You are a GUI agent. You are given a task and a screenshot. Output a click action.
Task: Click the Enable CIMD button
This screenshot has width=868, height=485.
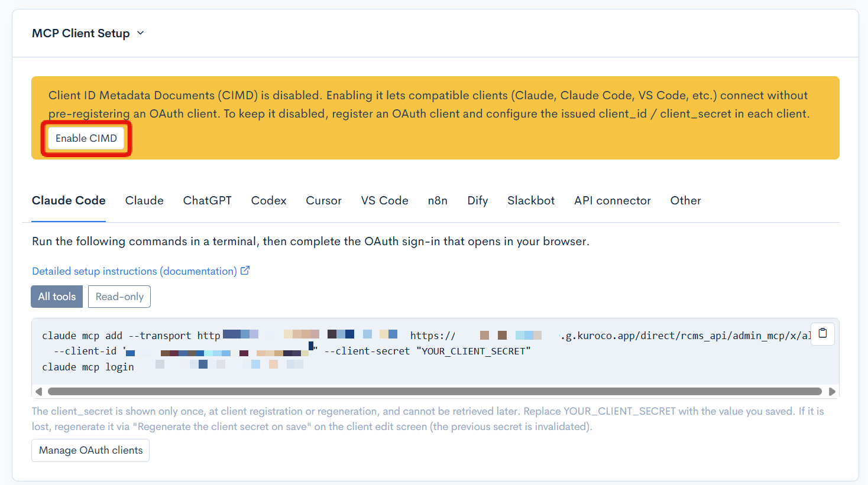click(86, 138)
